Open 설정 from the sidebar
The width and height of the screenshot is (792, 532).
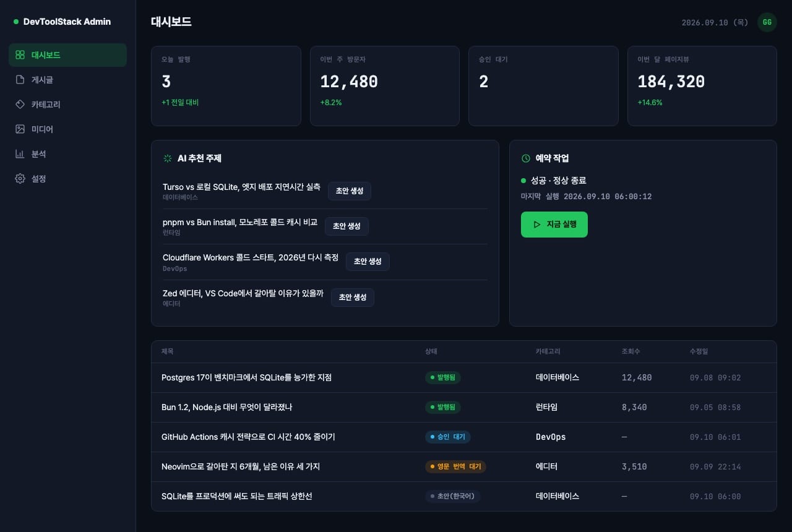click(68, 179)
